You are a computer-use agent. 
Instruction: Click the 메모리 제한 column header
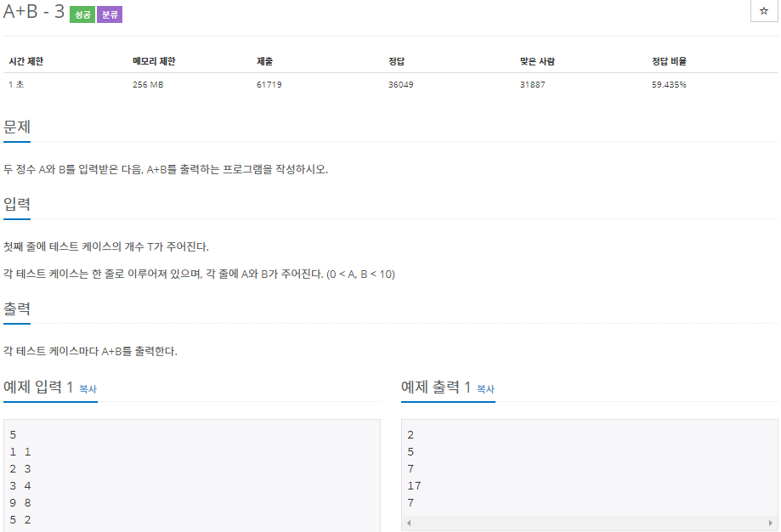click(x=154, y=61)
